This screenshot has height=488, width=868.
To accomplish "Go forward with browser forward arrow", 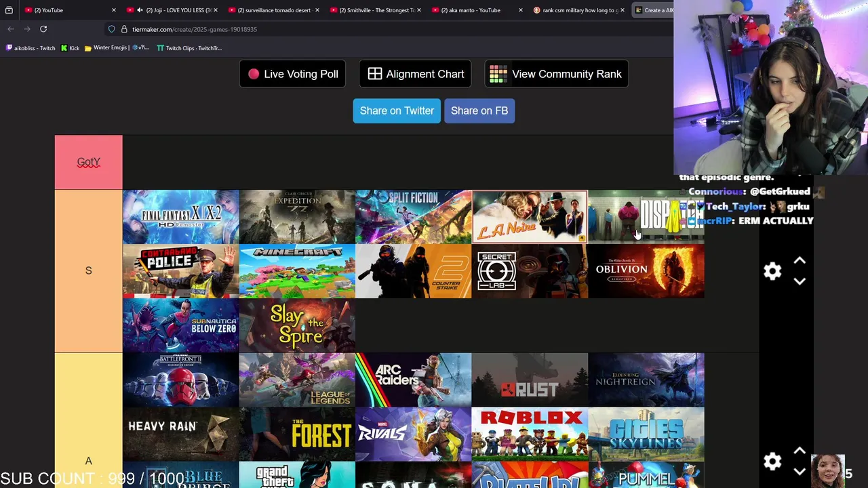I will point(27,29).
